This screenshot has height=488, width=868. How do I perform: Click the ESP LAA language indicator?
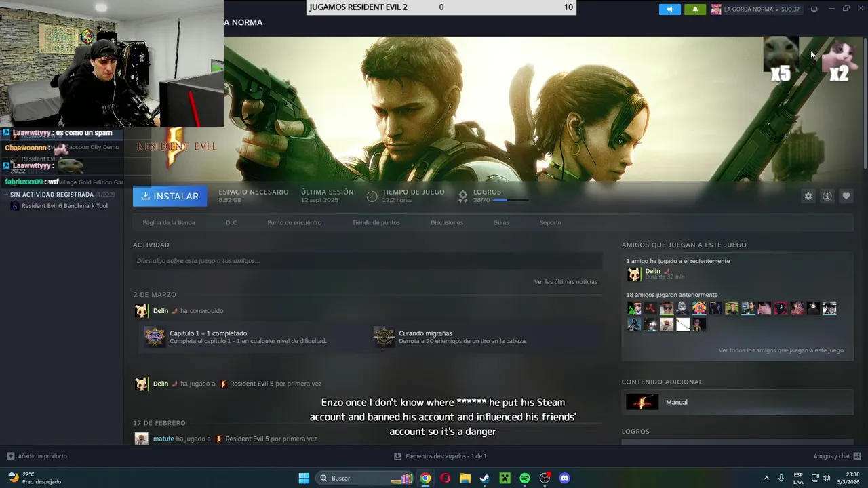(x=798, y=478)
